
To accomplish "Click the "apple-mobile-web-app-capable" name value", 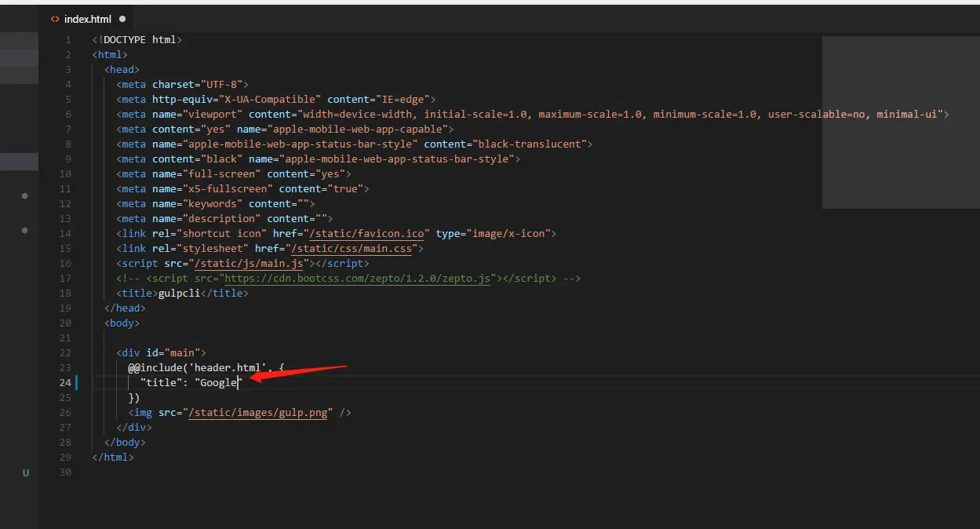I will point(358,129).
